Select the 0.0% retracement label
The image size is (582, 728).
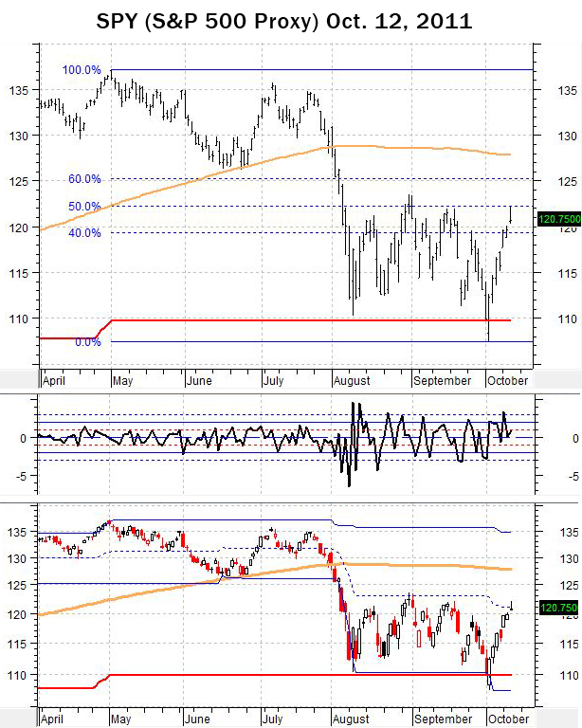tap(88, 342)
